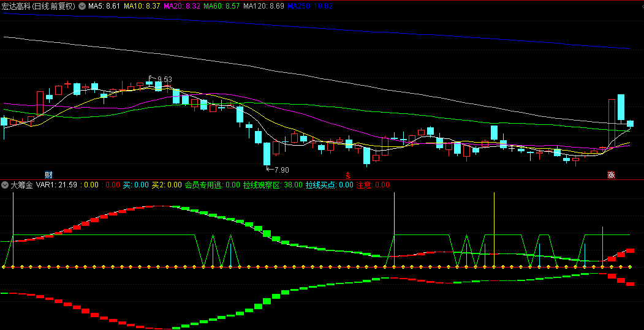
Task: Click the MA10: 8.37 label
Action: 142,6
